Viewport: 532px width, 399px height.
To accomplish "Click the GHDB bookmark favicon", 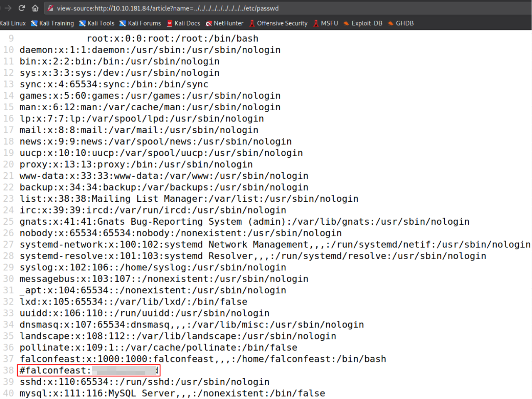I will click(x=391, y=23).
